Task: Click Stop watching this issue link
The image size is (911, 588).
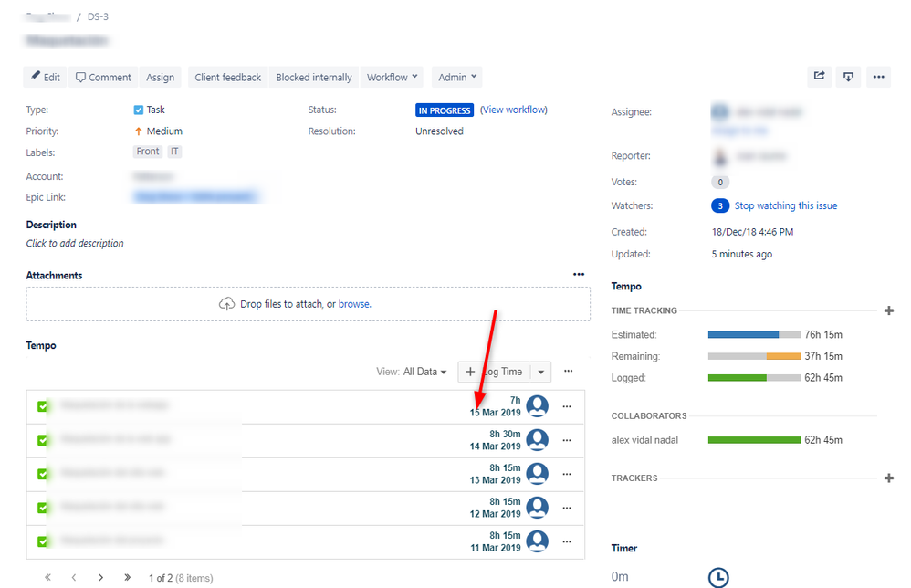Action: [786, 205]
